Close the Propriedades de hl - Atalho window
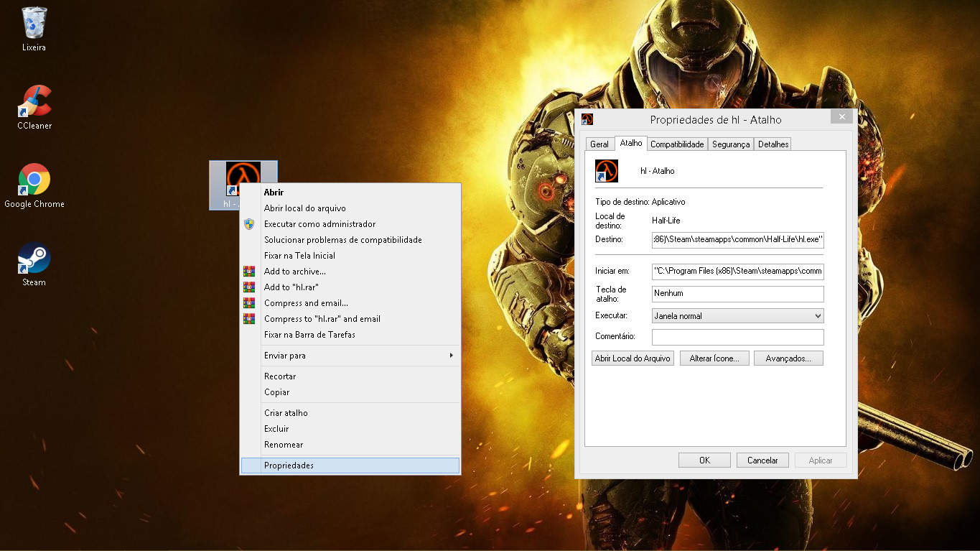 point(842,116)
